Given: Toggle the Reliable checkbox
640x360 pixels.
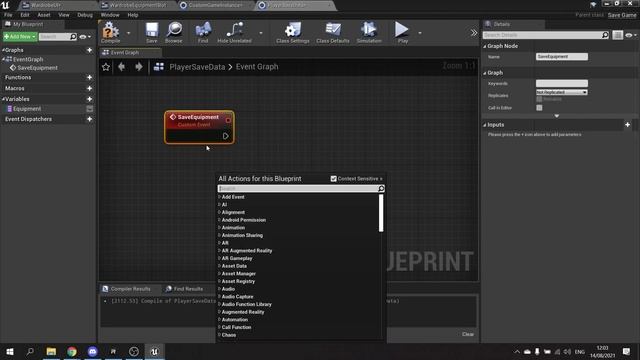Looking at the screenshot, I should click(x=539, y=99).
